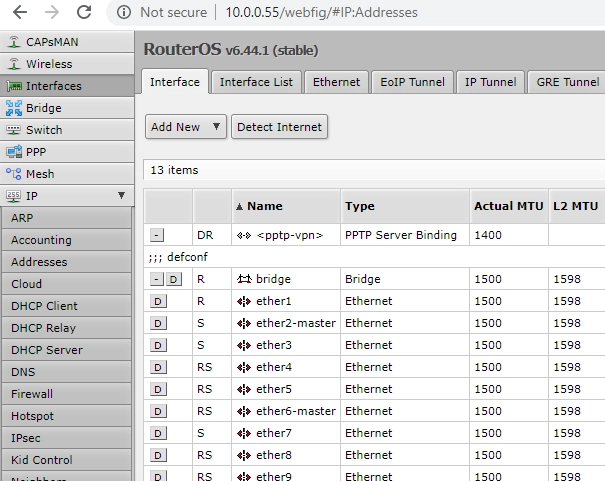The height and width of the screenshot is (481, 605).
Task: Open the <pptp-vpn> interface entry
Action: (290, 235)
